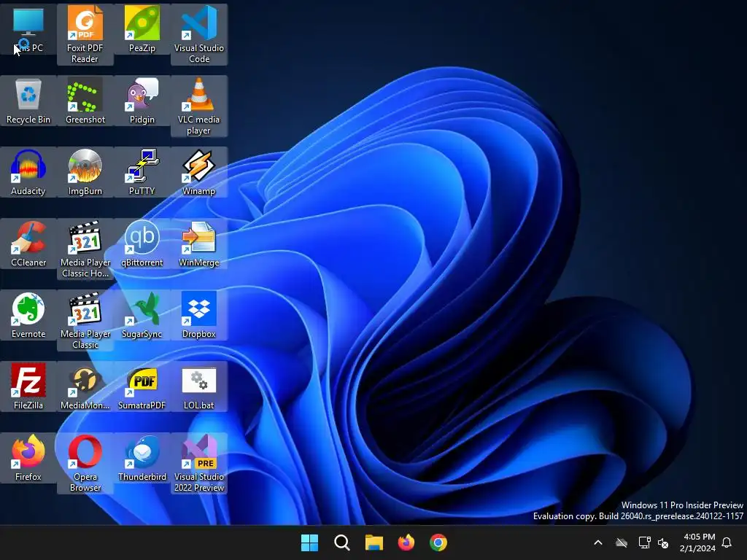
Task: Open the network status tray icon
Action: (644, 542)
